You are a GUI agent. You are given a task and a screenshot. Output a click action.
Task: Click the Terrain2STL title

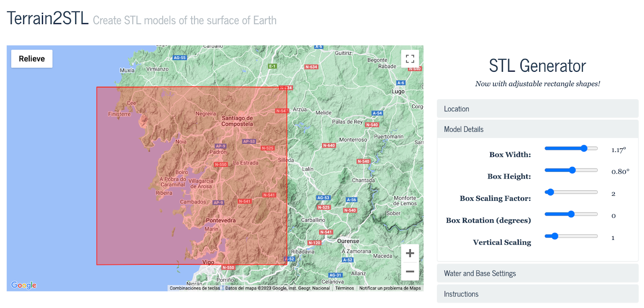pyautogui.click(x=47, y=19)
